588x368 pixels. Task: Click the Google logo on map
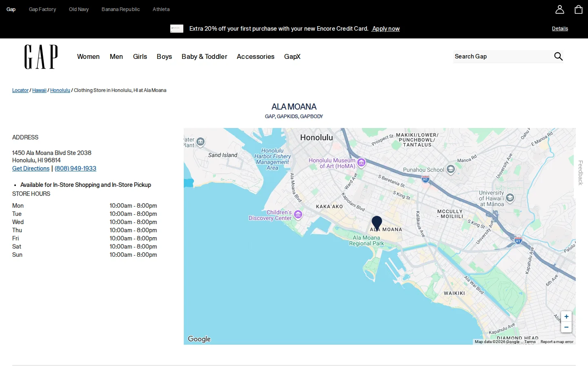pos(199,339)
